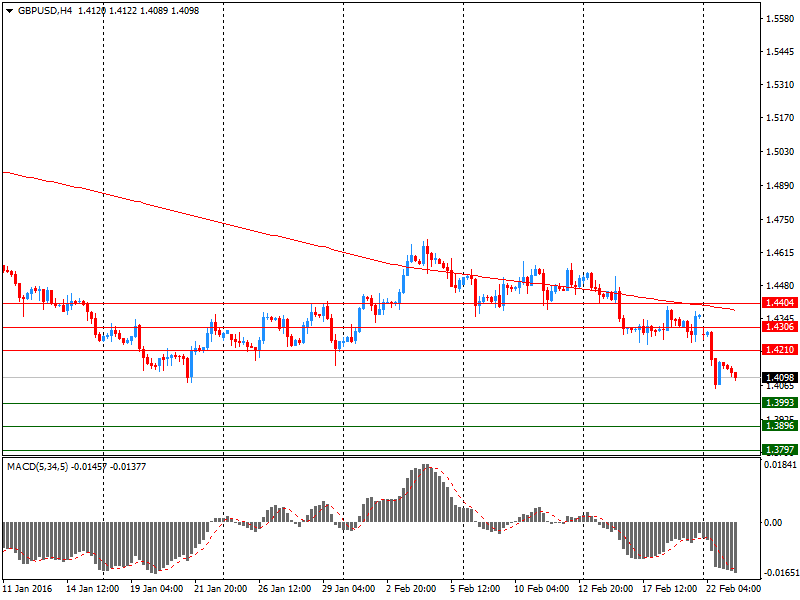The width and height of the screenshot is (800, 600).
Task: Click the MACD(5,34,5) indicator label
Action: click(37, 466)
